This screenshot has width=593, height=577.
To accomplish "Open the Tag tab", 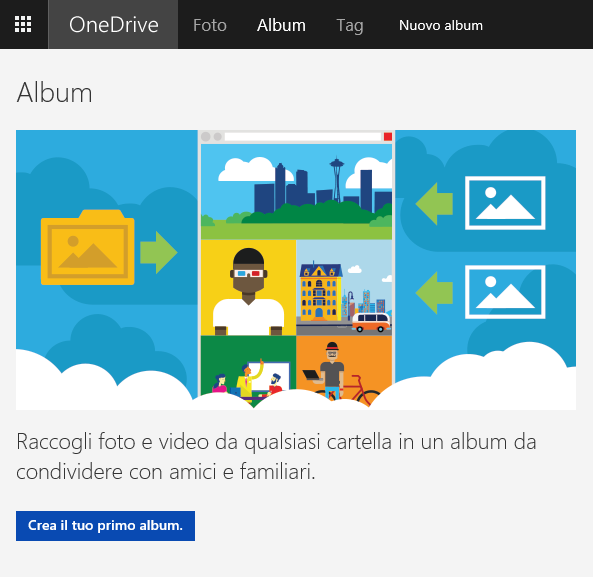I will (350, 26).
